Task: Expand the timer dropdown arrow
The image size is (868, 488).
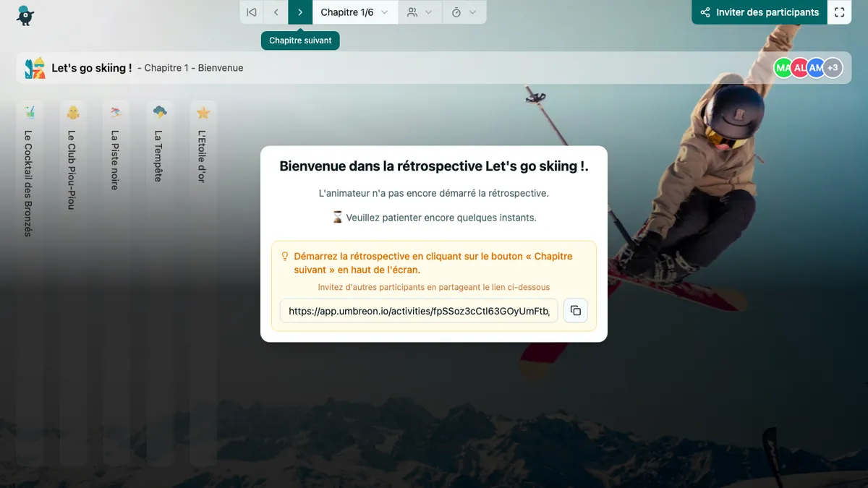Action: pos(474,12)
